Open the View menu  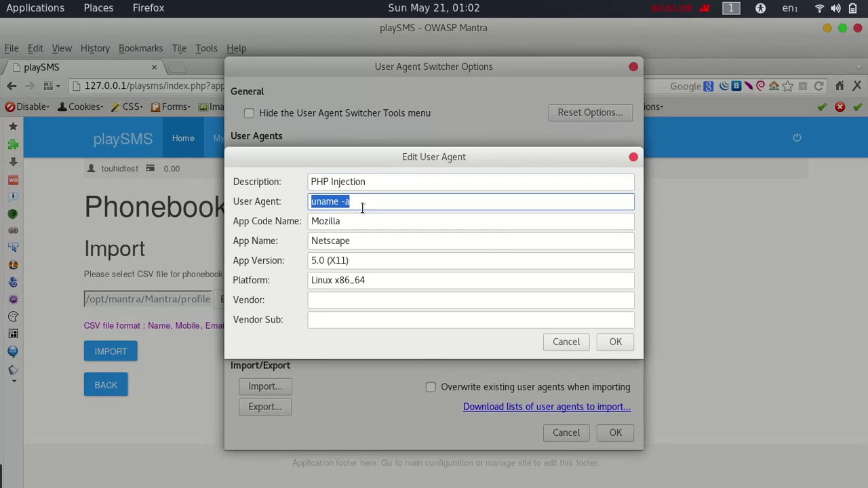(x=62, y=48)
